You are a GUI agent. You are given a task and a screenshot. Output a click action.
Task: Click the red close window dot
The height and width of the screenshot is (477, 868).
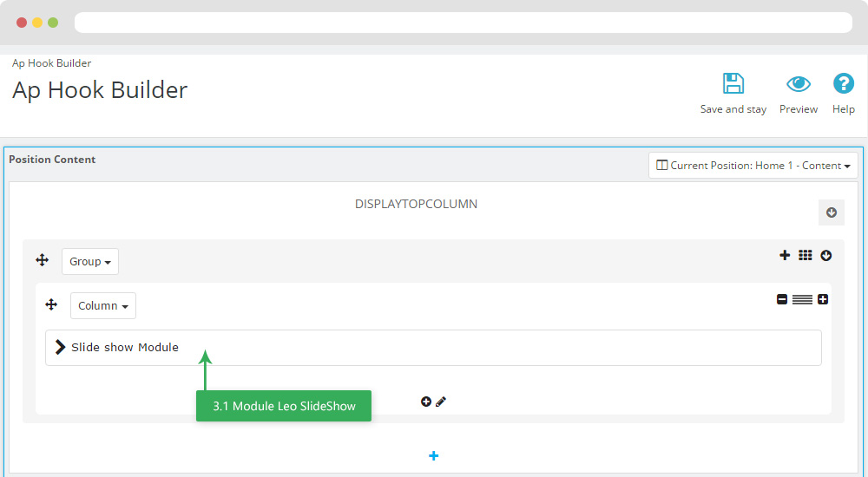click(22, 23)
